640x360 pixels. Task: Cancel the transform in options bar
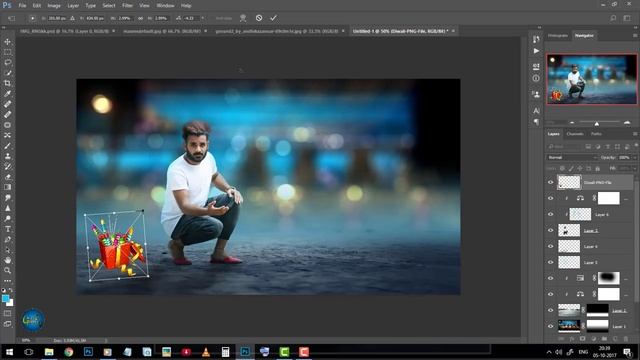pos(259,18)
